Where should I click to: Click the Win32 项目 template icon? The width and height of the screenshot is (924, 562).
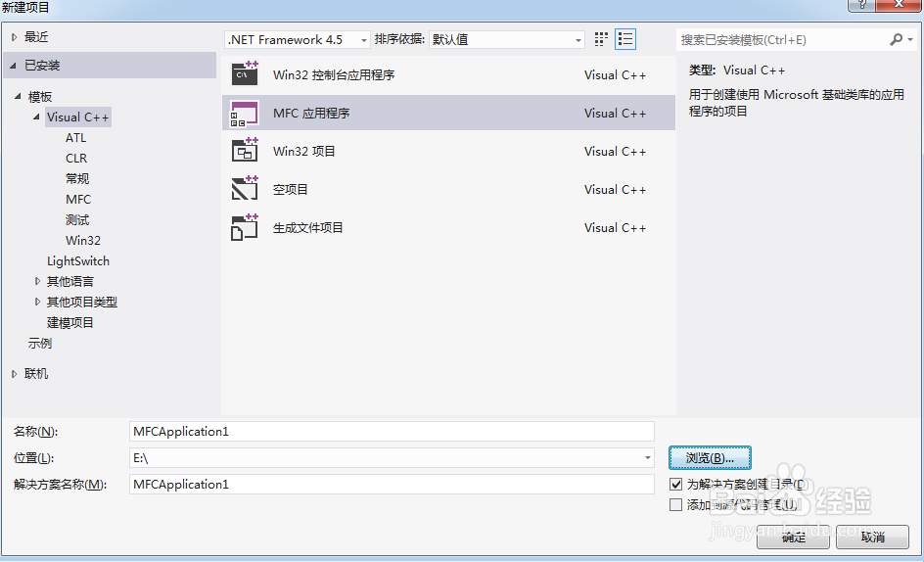245,151
